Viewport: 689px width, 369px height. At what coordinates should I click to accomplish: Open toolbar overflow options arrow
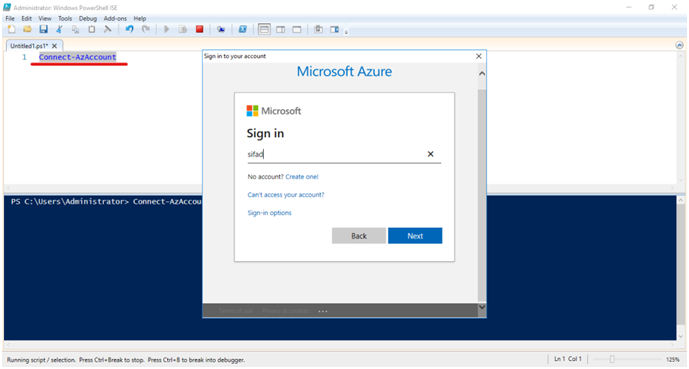point(346,32)
